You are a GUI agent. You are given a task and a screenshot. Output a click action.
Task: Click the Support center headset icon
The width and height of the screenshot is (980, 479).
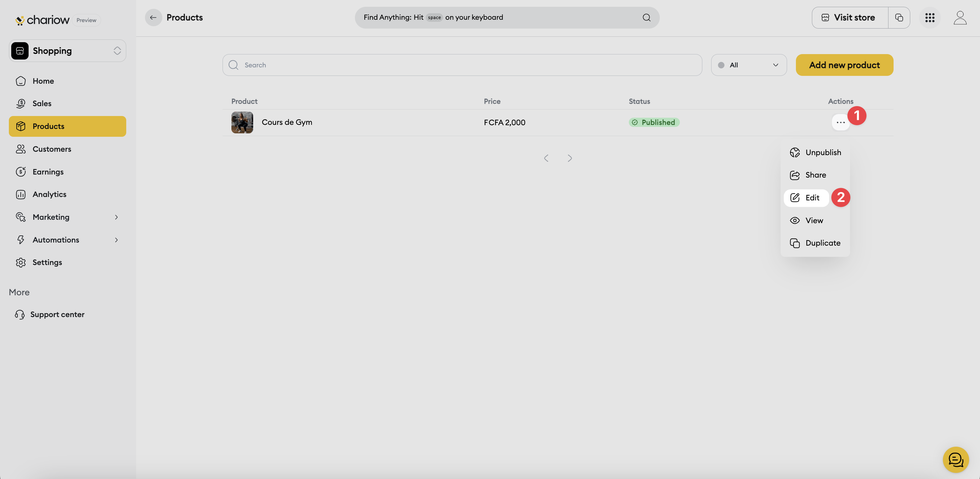[20, 315]
